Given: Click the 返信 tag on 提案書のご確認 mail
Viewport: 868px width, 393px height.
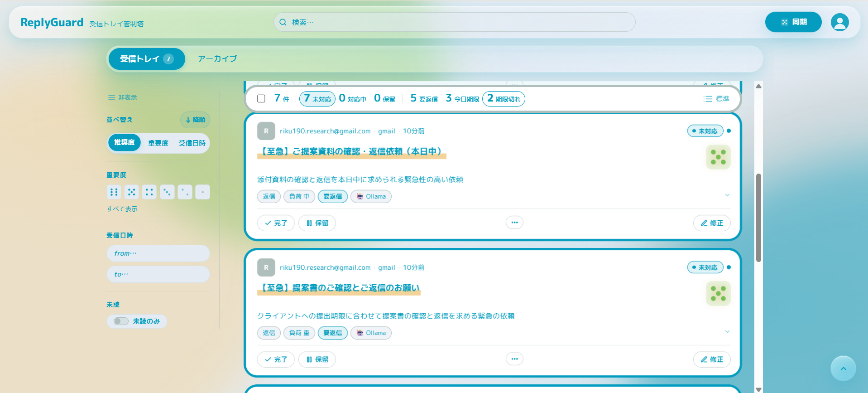Looking at the screenshot, I should 269,333.
